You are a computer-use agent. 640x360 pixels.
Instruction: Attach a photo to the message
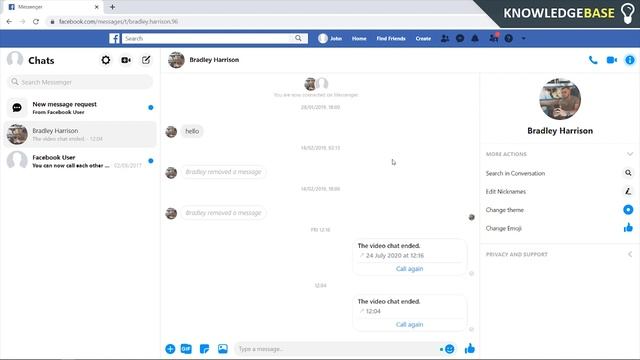tap(222, 349)
